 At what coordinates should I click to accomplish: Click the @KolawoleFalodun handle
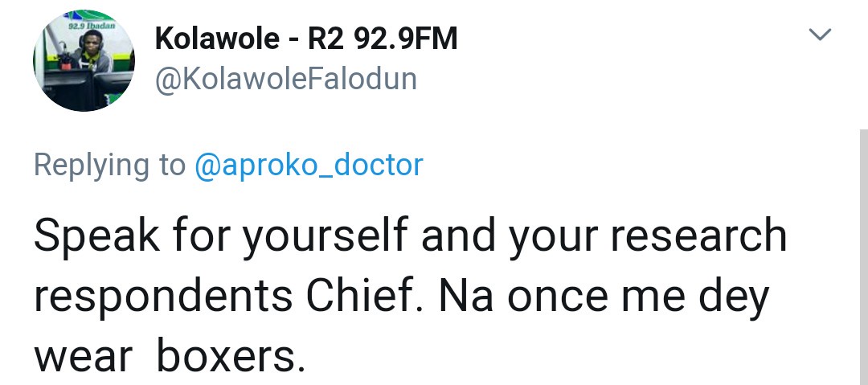coord(285,80)
